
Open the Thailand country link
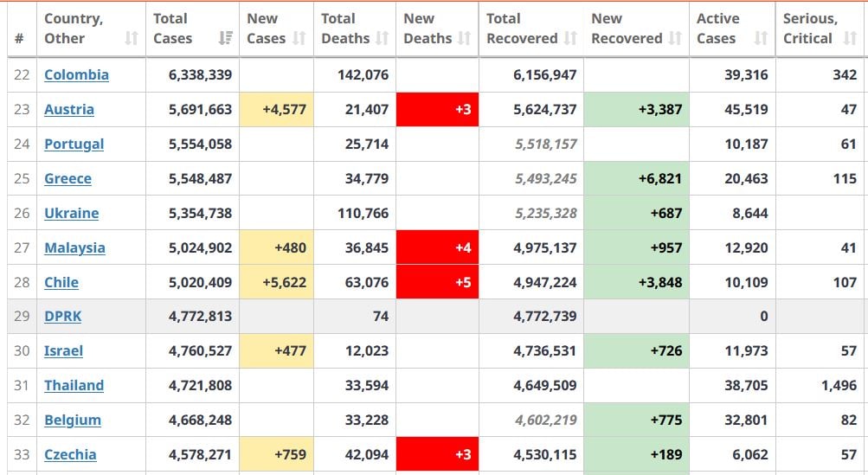pos(74,385)
